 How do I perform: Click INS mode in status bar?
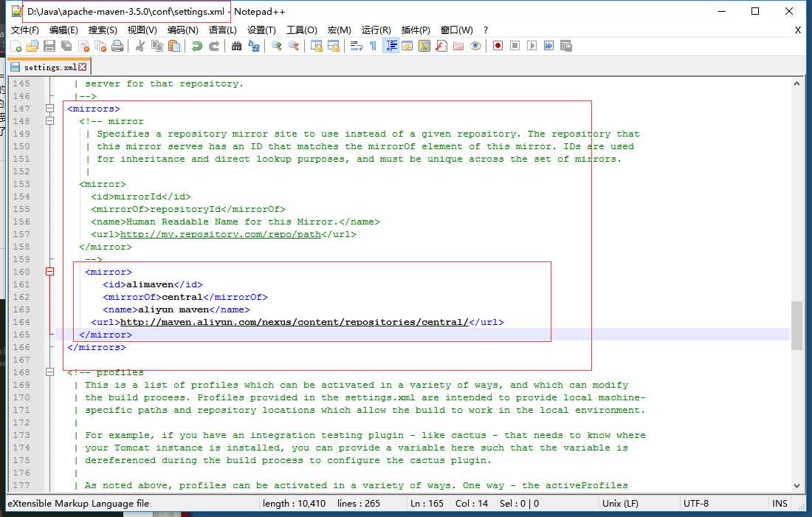click(780, 503)
